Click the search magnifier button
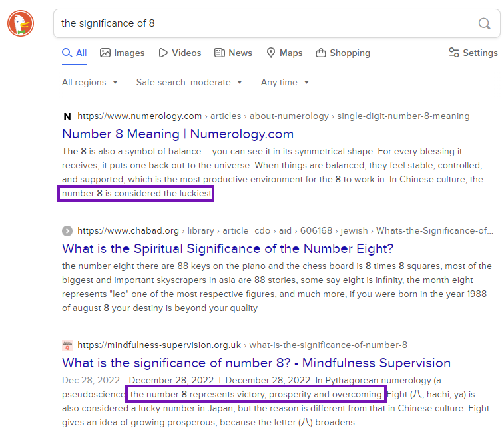Screen dimensions: 504x442 pyautogui.click(x=484, y=23)
